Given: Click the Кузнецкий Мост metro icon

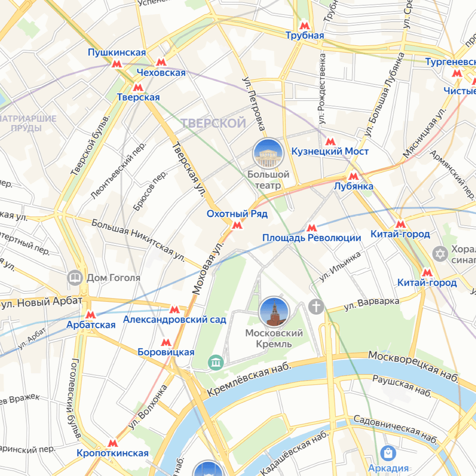Looking at the screenshot, I should coord(330,141).
